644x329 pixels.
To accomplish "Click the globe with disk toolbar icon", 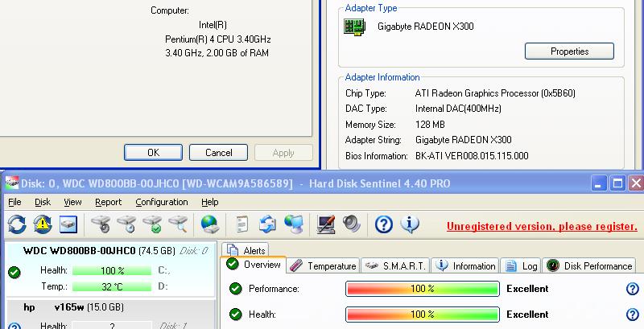I will 210,224.
